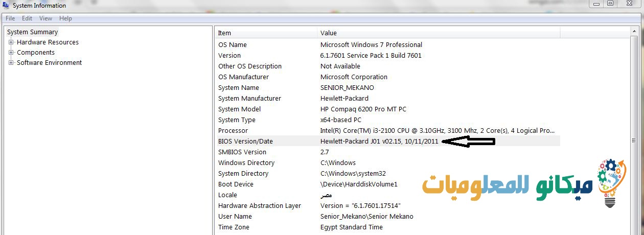Select the Time Zone row
Image resolution: width=644 pixels, height=235 pixels.
coord(387,227)
